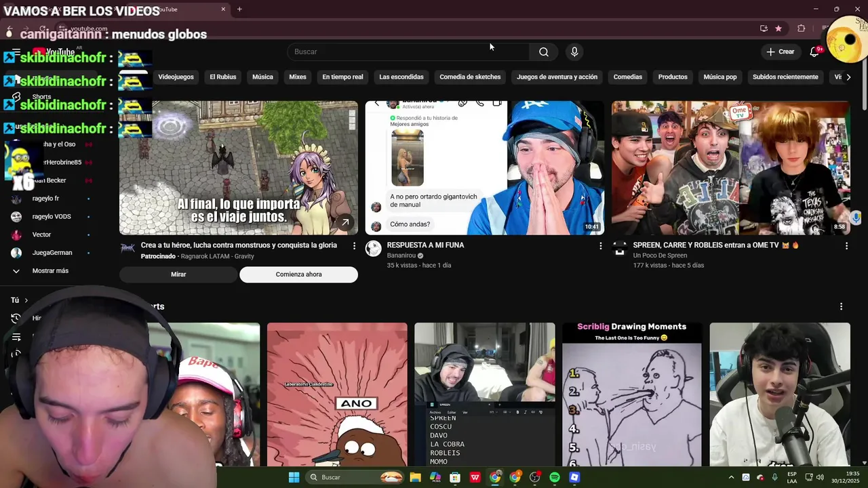The height and width of the screenshot is (488, 868).
Task: Open a new browser tab with plus
Action: click(239, 9)
